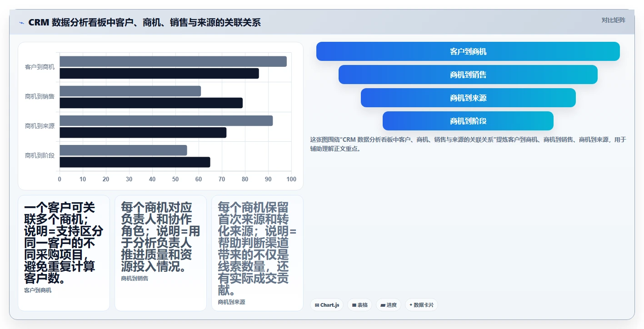This screenshot has width=644, height=329.
Task: Click the gray bar for 商机到阶段
Action: 123,150
